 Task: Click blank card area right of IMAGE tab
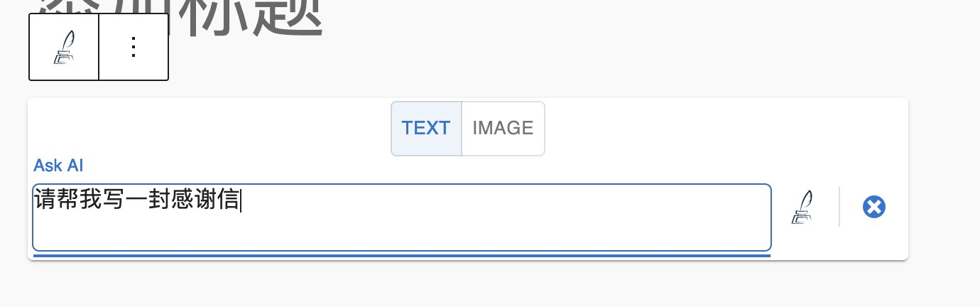tap(710, 128)
